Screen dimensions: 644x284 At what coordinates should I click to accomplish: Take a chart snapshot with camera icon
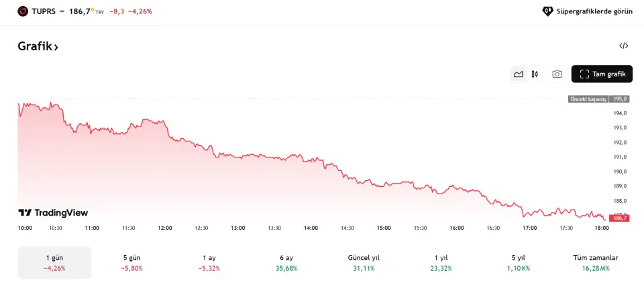[x=557, y=74]
